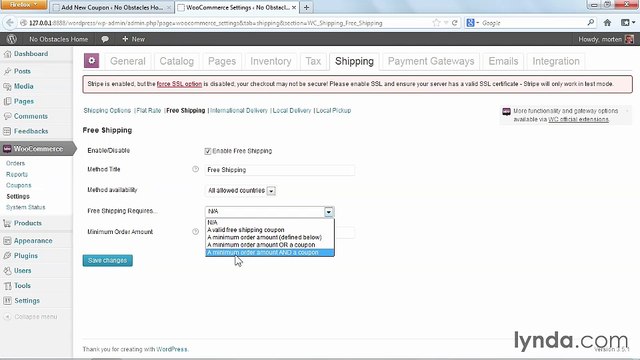Open System Status submenu

[25, 207]
